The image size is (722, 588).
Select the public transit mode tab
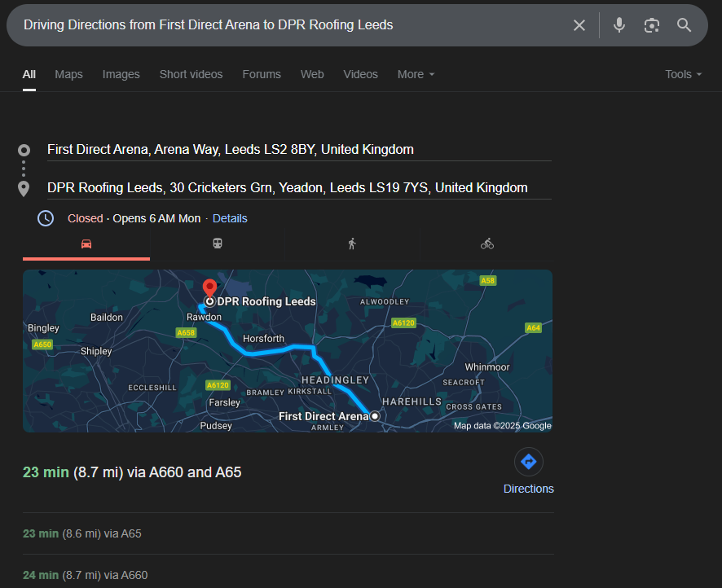tap(218, 244)
